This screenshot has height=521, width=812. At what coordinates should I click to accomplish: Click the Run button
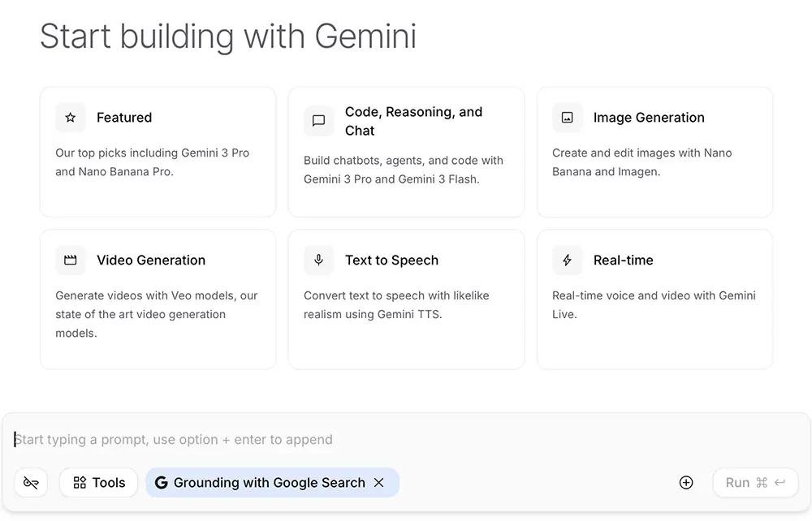click(x=755, y=482)
